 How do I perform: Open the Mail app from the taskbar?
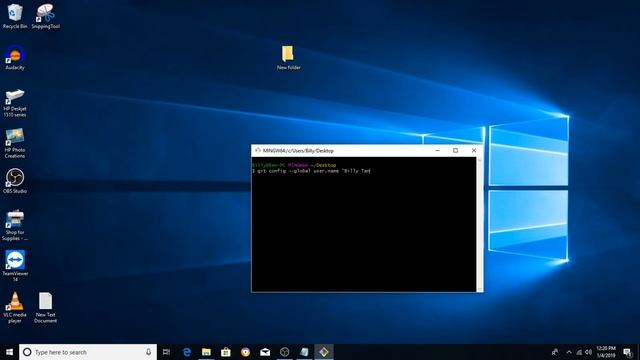click(x=265, y=352)
